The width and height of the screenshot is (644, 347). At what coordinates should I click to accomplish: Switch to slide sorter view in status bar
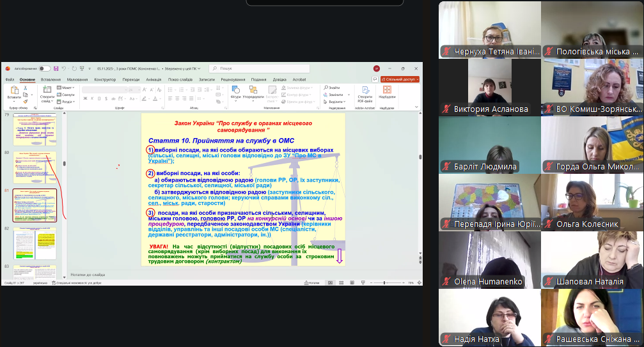343,282
